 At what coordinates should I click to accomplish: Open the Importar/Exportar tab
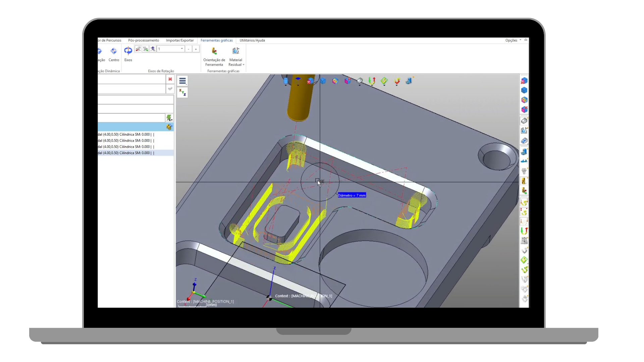(180, 40)
